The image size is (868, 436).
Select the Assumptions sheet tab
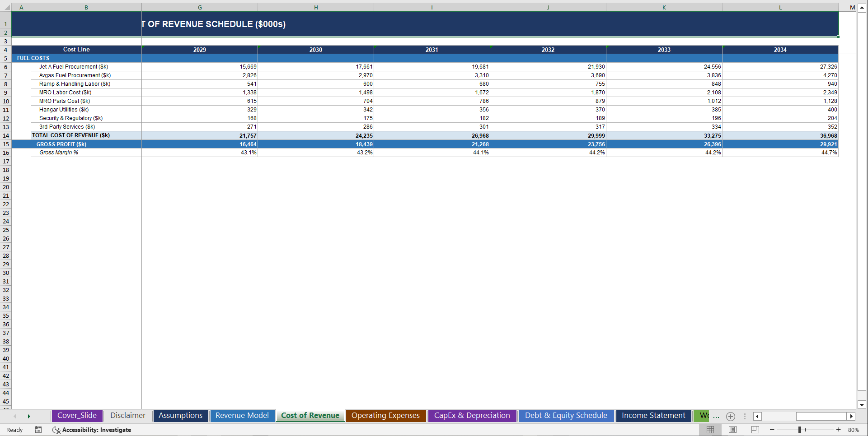pyautogui.click(x=180, y=416)
